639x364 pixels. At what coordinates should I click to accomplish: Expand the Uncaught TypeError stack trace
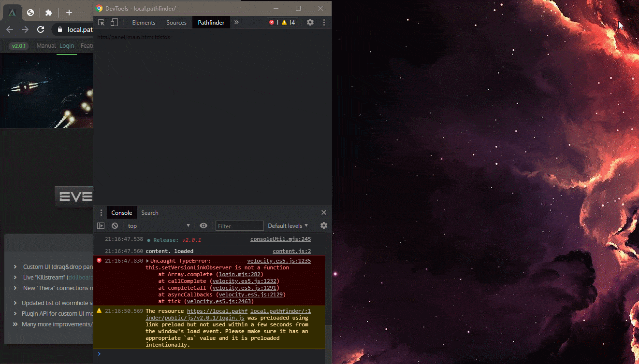148,261
